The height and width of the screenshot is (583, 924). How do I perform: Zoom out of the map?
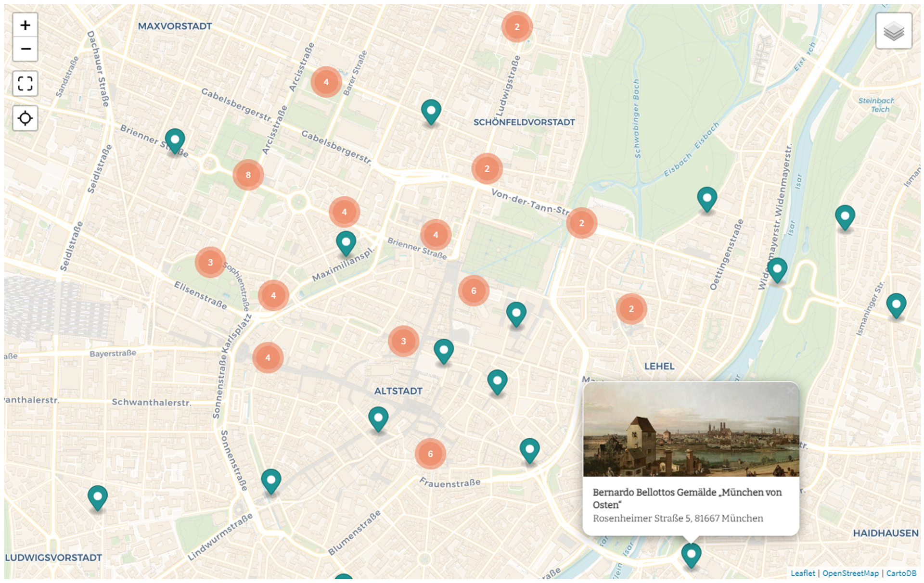(25, 49)
